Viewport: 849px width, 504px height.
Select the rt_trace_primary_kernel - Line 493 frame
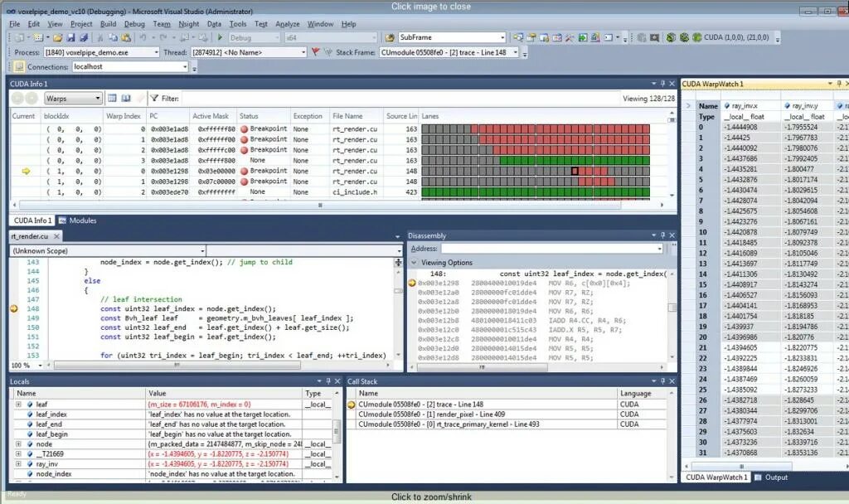click(x=449, y=424)
